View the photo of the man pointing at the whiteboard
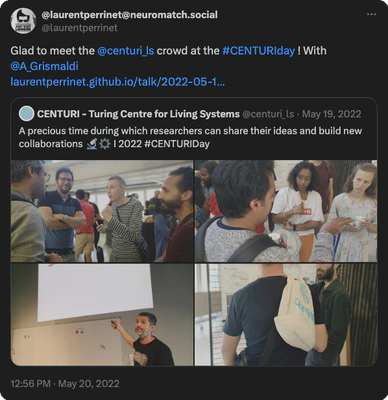 click(x=102, y=315)
